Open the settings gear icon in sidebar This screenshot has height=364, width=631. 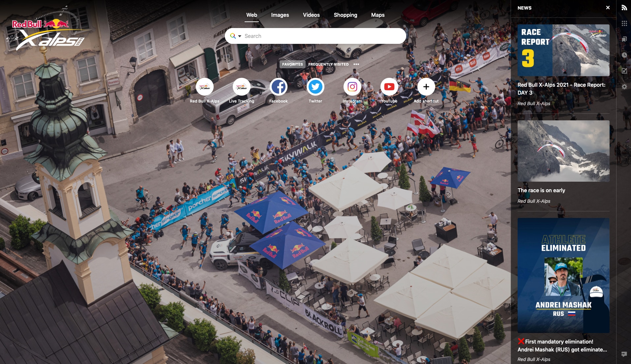624,86
